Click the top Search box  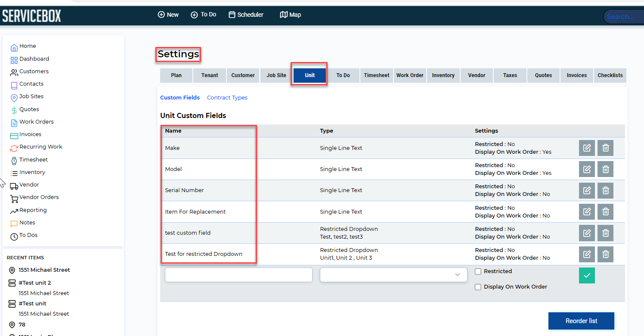coord(624,17)
